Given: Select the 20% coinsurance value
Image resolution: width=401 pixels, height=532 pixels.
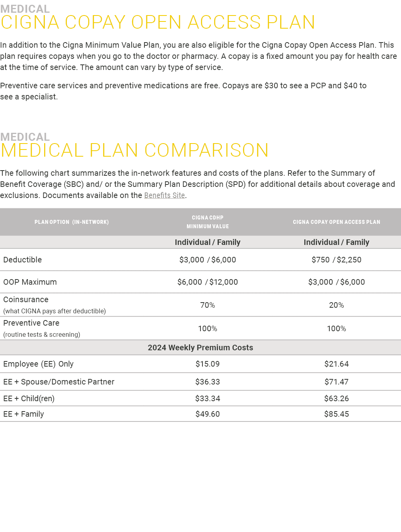Looking at the screenshot, I should (x=337, y=305).
